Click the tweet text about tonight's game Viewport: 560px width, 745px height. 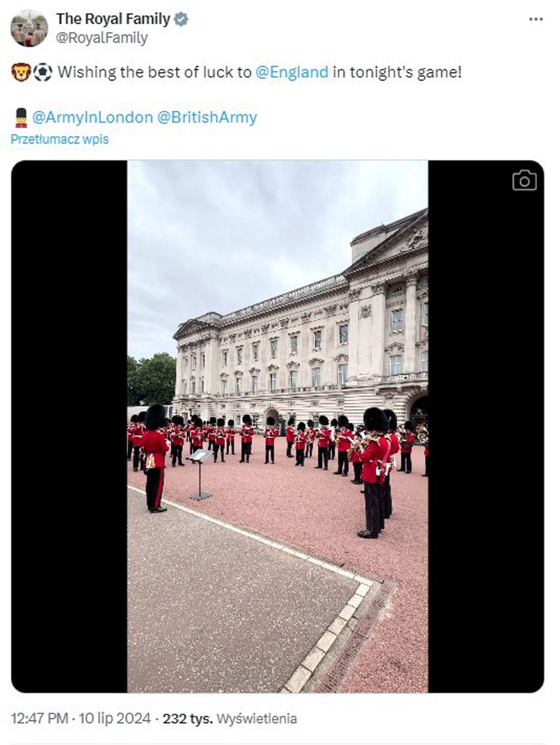259,72
